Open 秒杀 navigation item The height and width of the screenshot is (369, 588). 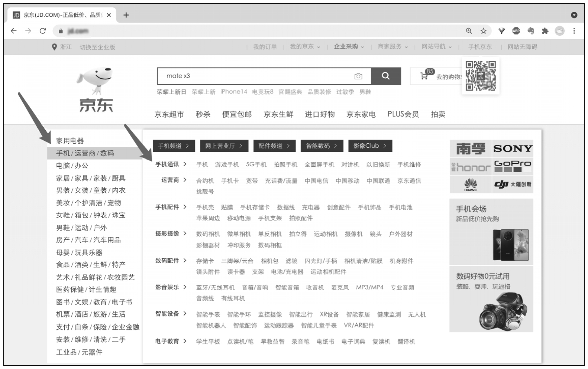[x=203, y=114]
